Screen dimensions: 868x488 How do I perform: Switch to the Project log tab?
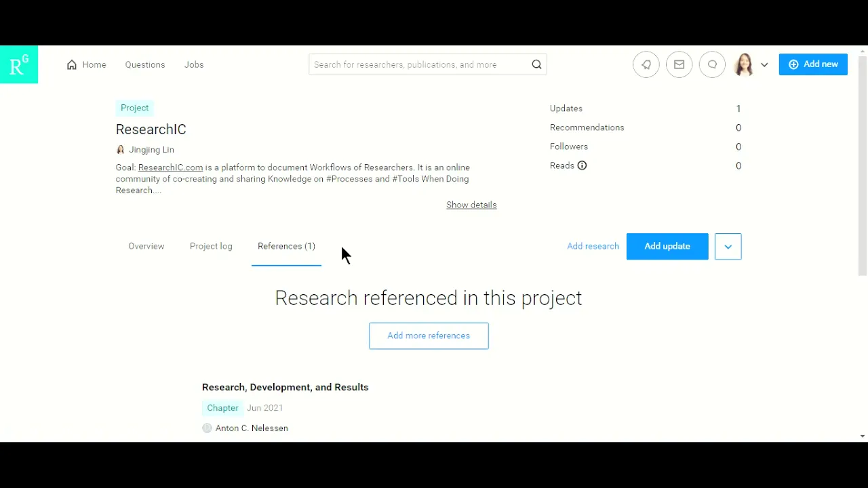point(211,246)
